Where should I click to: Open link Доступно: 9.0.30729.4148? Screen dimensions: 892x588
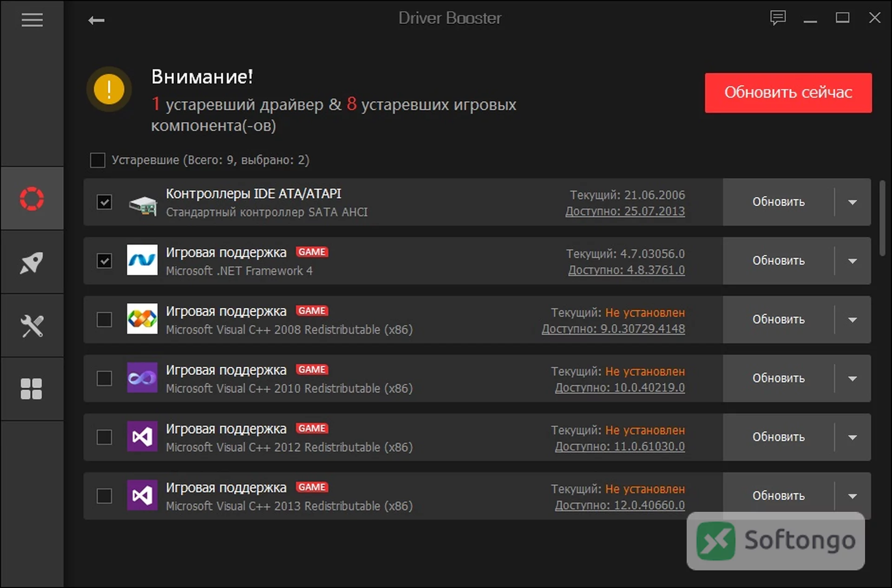(x=613, y=329)
